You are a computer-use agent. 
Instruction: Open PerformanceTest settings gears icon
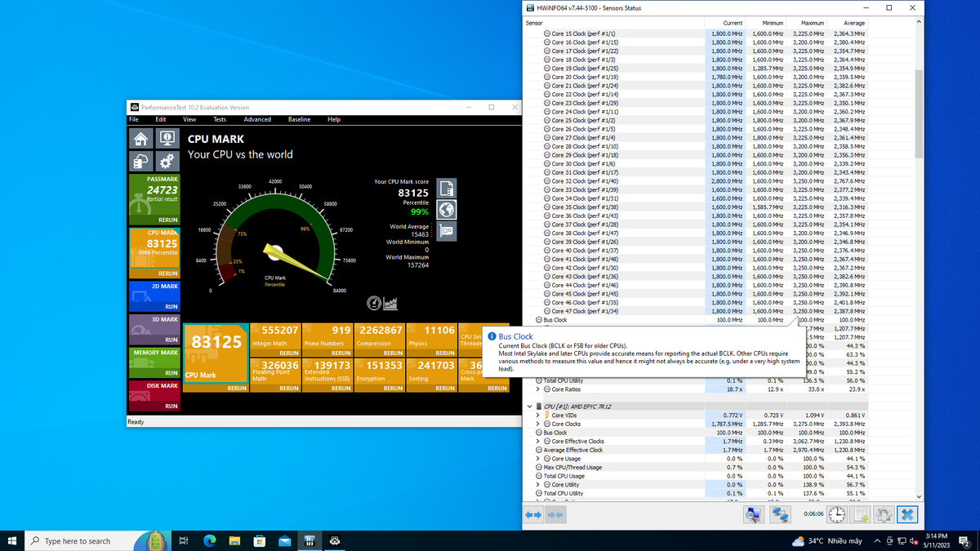click(x=167, y=161)
